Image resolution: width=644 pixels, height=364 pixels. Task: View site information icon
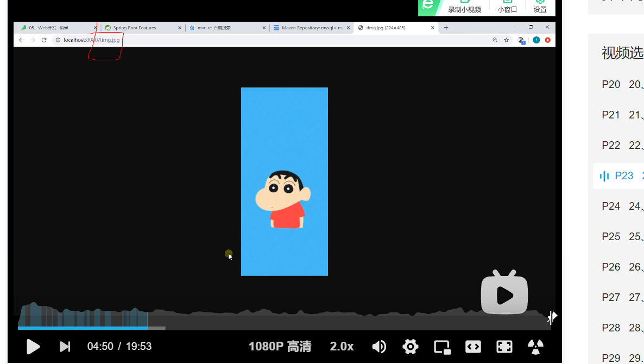(x=58, y=40)
